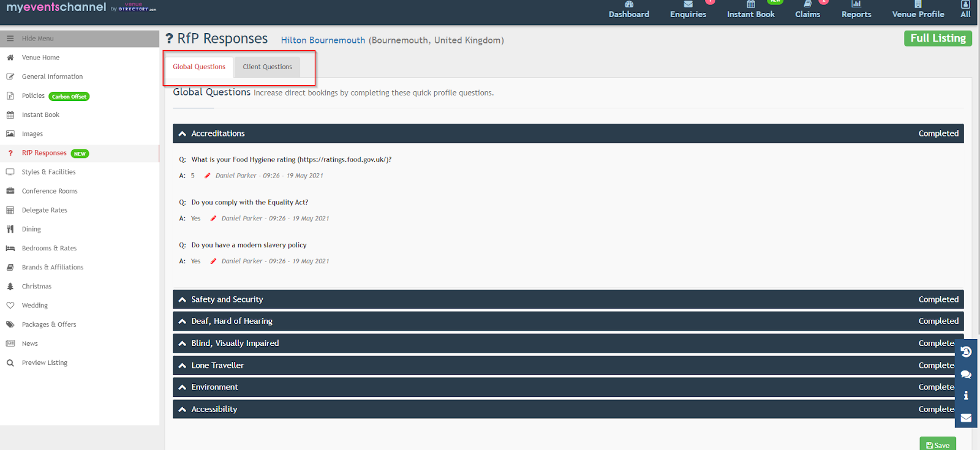
Task: Click the Dining cutlery icon
Action: 10,229
